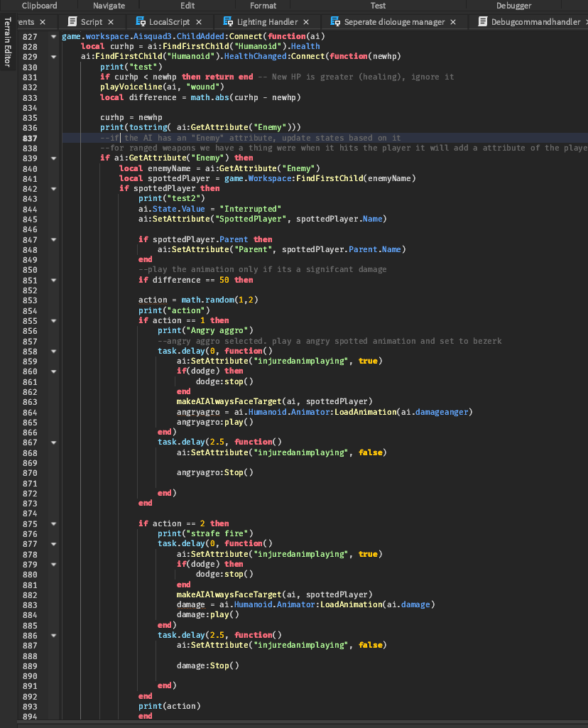Collapse the action == 1 block, line 855
This screenshot has height=728, width=588.
point(54,321)
